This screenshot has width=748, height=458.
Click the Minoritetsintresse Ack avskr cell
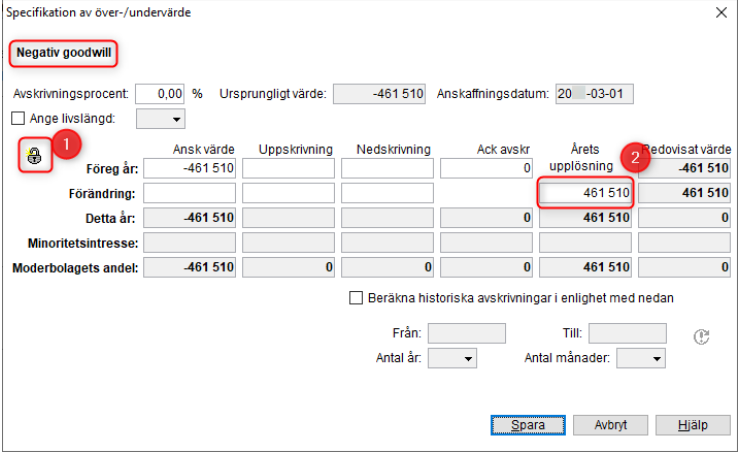tap(486, 243)
